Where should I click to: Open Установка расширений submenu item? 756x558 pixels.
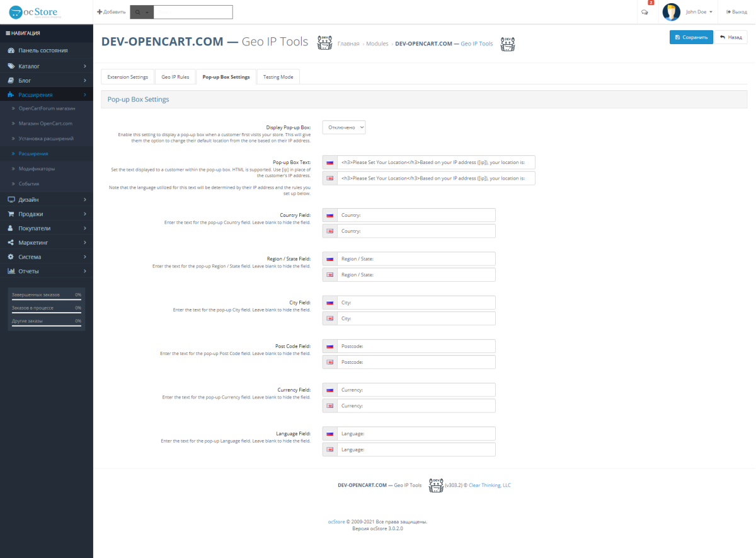point(47,138)
